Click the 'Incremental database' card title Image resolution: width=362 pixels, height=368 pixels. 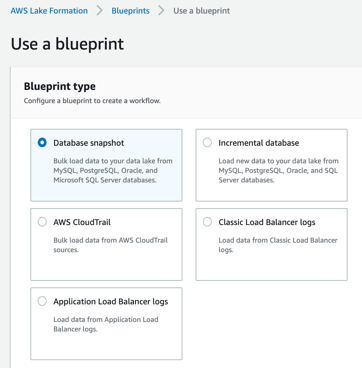(x=259, y=143)
